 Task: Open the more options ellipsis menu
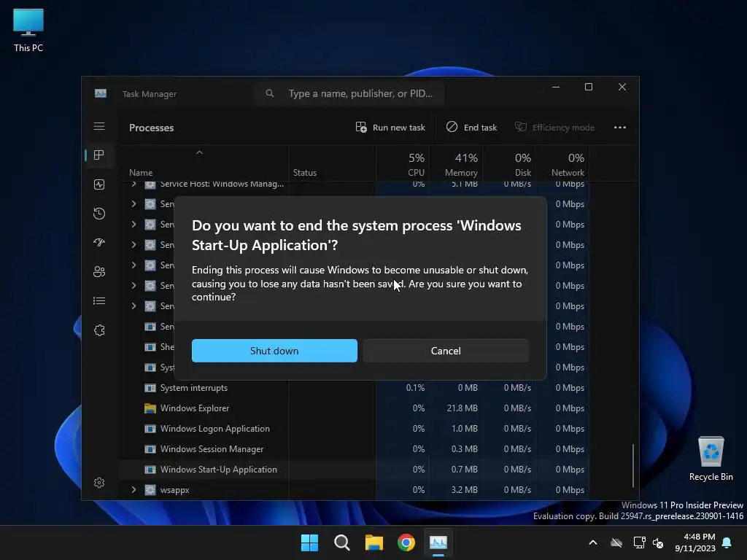[x=620, y=127]
